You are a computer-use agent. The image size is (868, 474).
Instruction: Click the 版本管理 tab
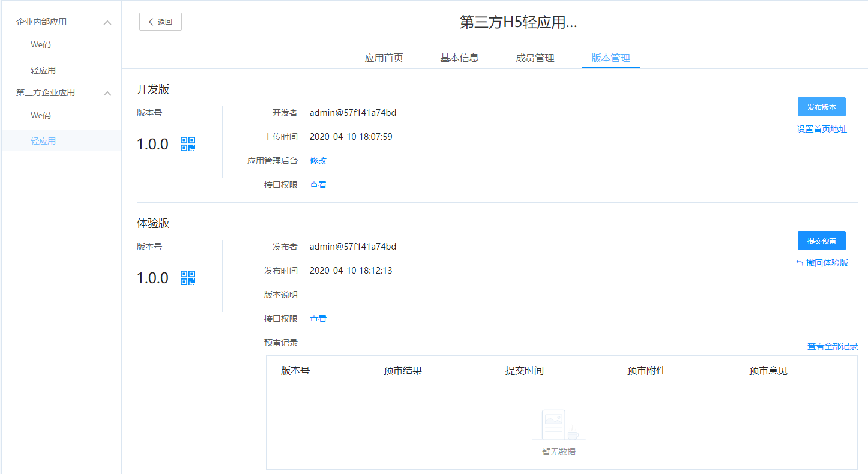click(610, 58)
